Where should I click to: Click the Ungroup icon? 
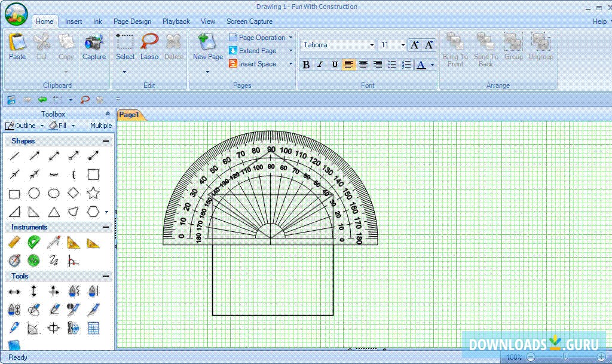540,42
